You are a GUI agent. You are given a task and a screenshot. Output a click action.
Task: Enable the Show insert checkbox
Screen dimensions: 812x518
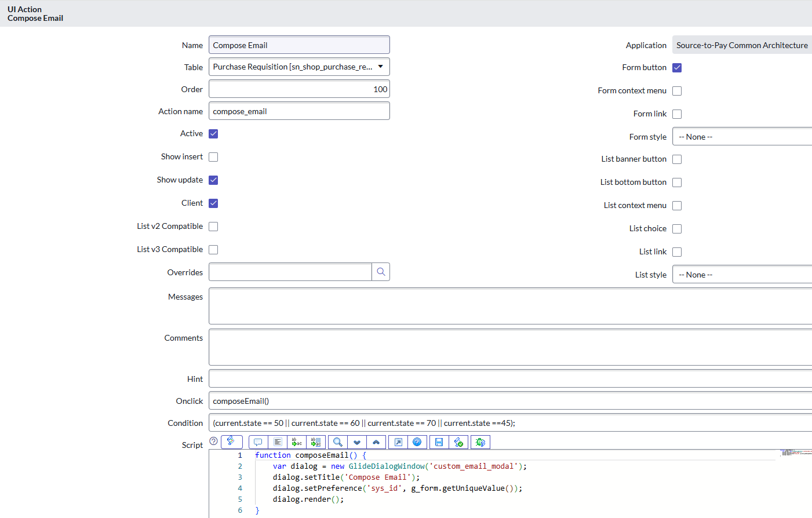pyautogui.click(x=213, y=157)
